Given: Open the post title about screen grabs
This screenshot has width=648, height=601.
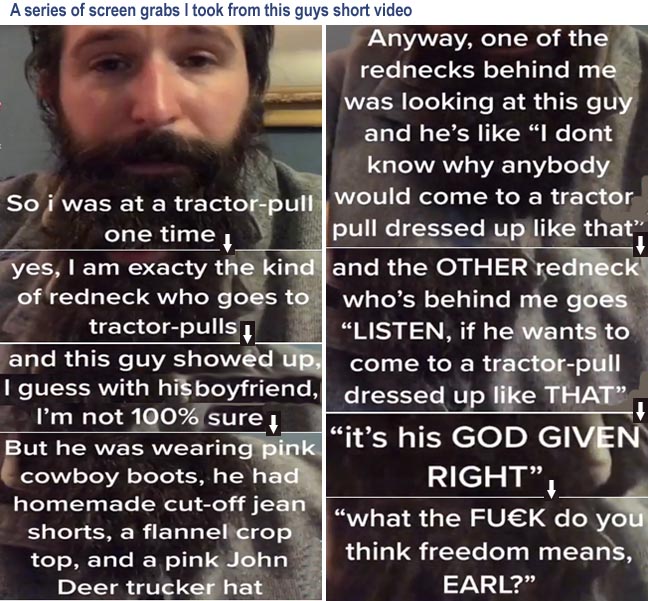Looking at the screenshot, I should click(x=211, y=10).
